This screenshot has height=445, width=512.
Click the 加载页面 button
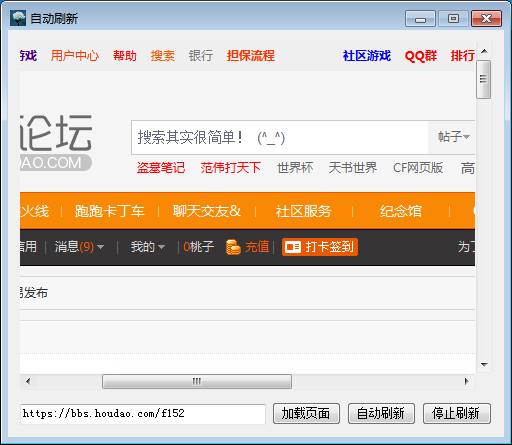tap(306, 414)
